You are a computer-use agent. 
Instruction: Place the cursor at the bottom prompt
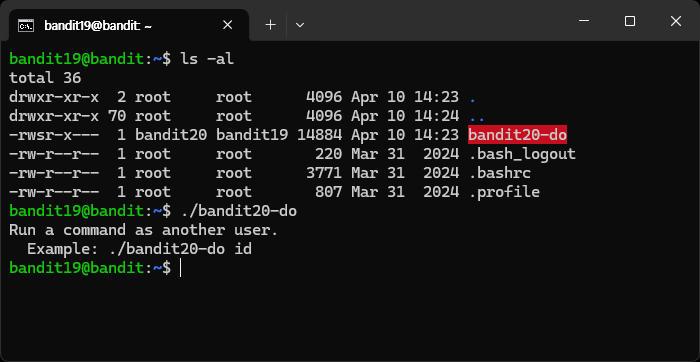tap(180, 268)
